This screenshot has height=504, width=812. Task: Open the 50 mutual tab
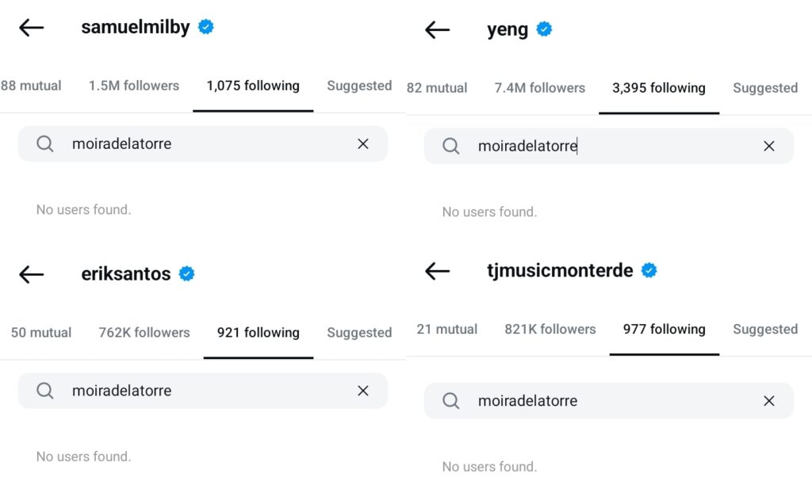tap(41, 333)
